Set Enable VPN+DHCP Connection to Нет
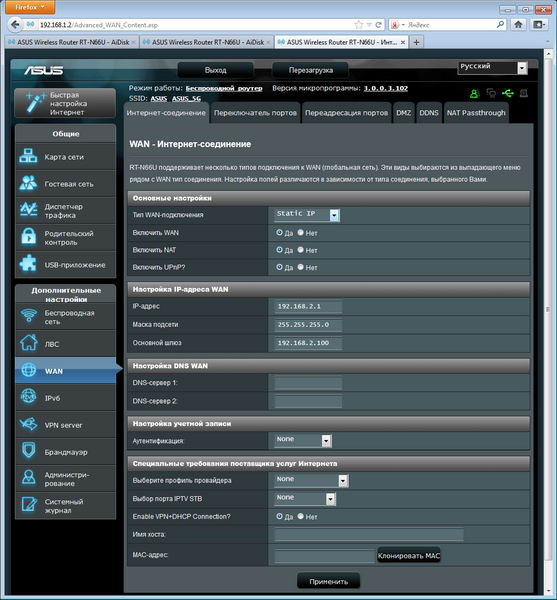 pos(300,516)
